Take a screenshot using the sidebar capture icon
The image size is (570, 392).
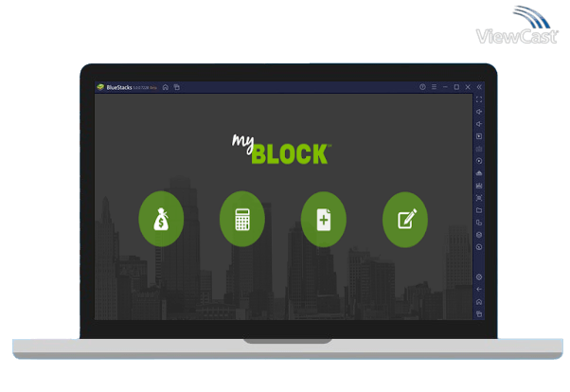coord(479,198)
